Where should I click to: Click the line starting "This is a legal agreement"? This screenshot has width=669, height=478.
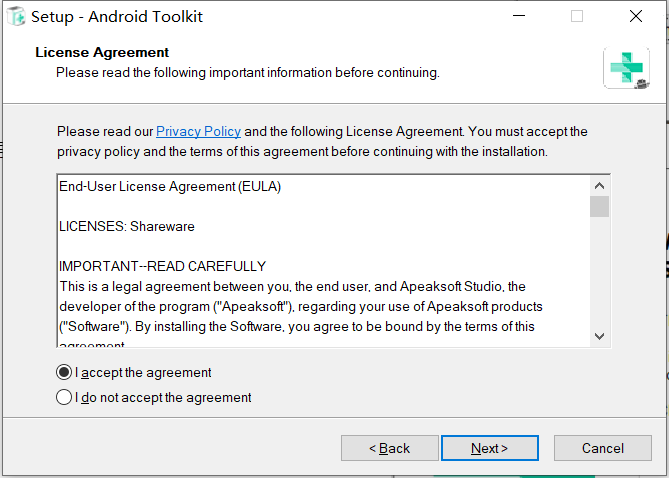[x=292, y=286]
